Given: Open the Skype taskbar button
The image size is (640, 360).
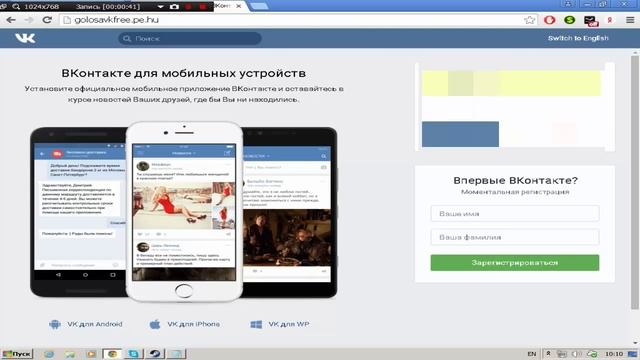Looking at the screenshot, I should [x=133, y=354].
